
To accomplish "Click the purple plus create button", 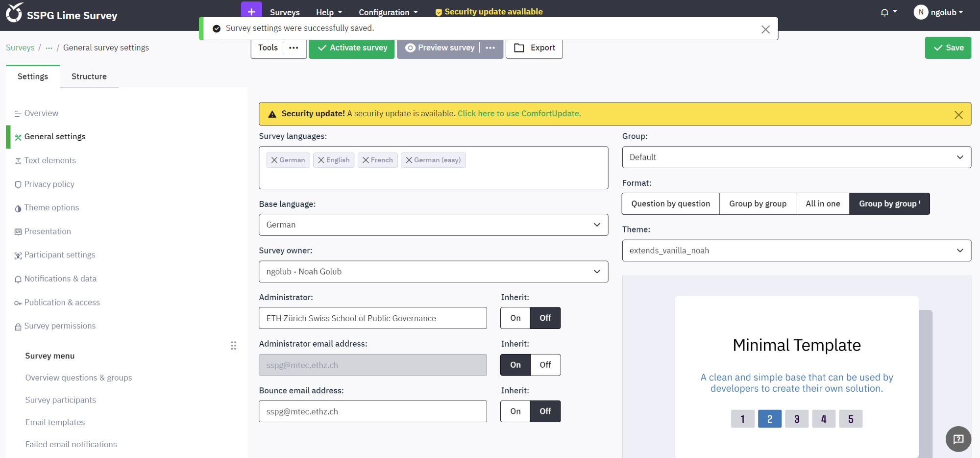I will (251, 10).
